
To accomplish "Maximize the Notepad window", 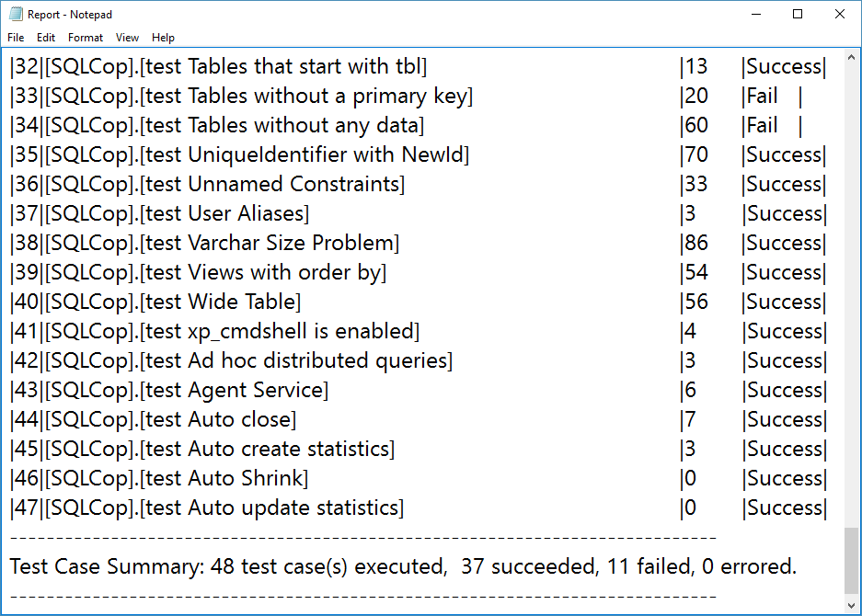I will point(798,15).
